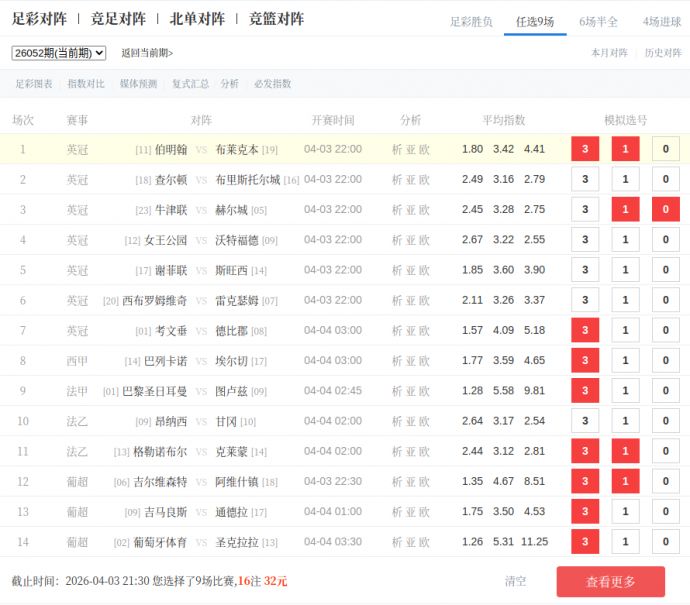Toggle the 1 pick for 格勒诺布尔 vs 克莱蒙
This screenshot has width=690, height=605.
[625, 452]
